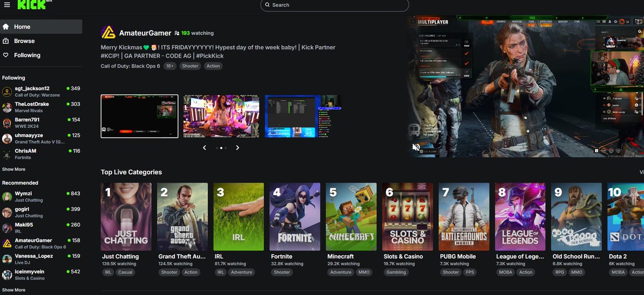Screen dimensions: 644x295
Task: Open the Grand Theft Auto V category card
Action: [182, 217]
